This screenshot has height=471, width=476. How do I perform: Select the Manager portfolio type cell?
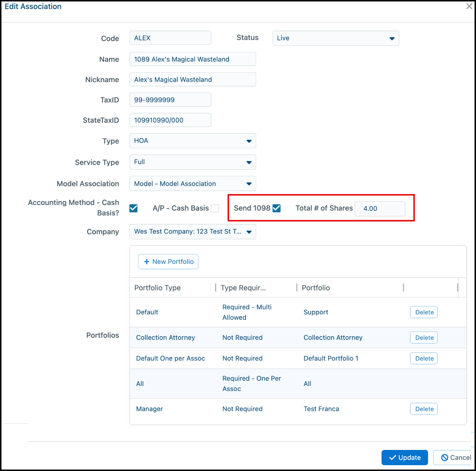(149, 409)
